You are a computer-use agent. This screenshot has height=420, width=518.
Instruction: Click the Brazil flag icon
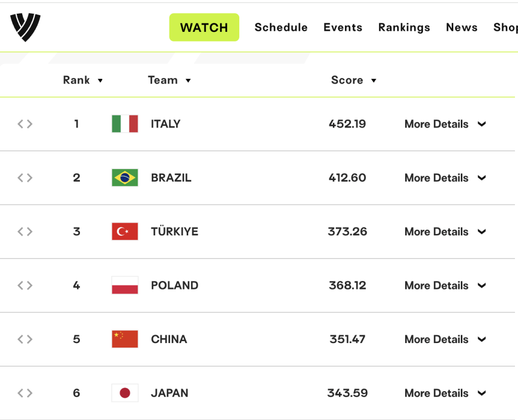[125, 178]
